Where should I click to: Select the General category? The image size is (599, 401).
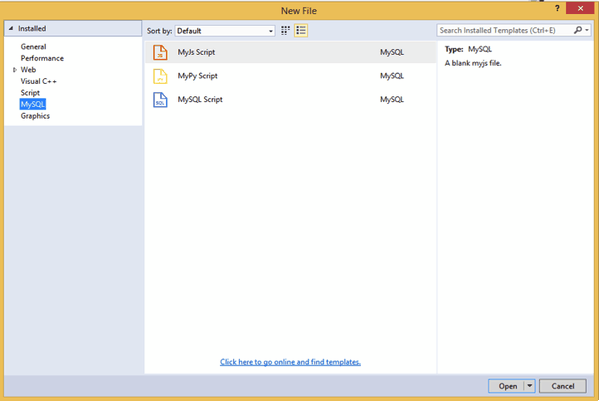(x=33, y=47)
